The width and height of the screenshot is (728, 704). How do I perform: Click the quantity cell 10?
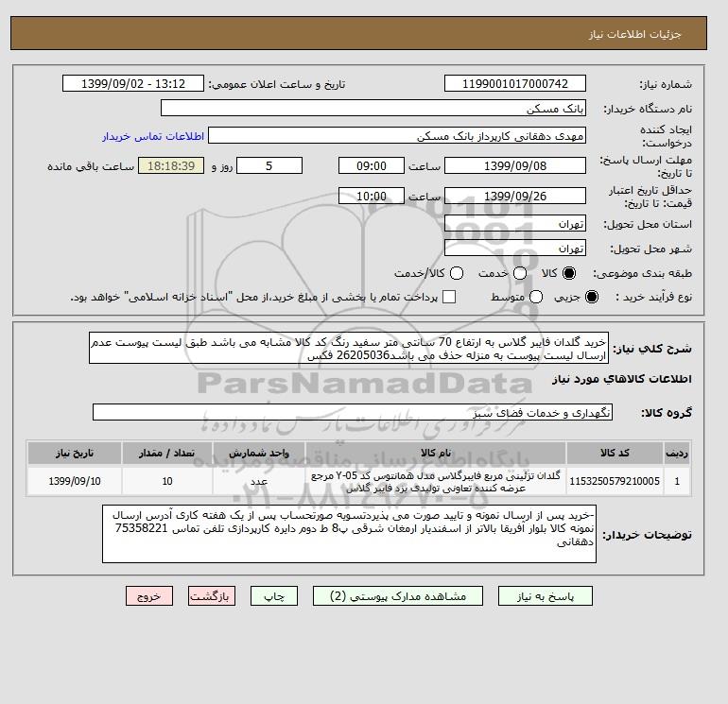[x=167, y=481]
